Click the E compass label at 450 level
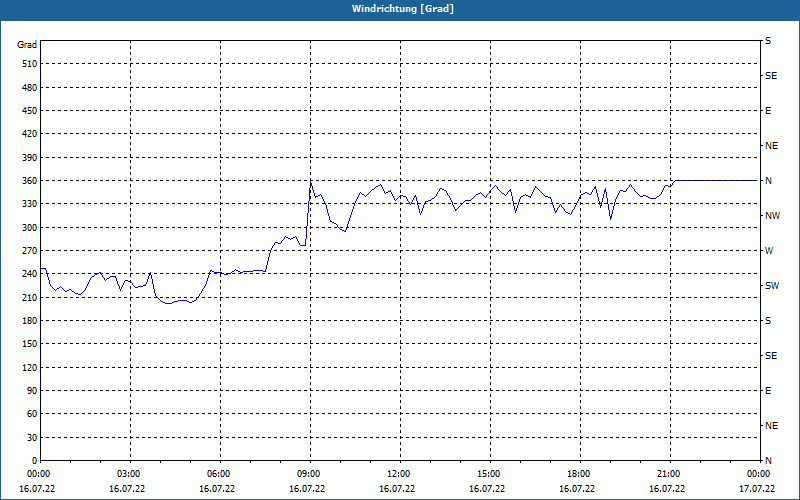This screenshot has width=800, height=500. pyautogui.click(x=768, y=111)
